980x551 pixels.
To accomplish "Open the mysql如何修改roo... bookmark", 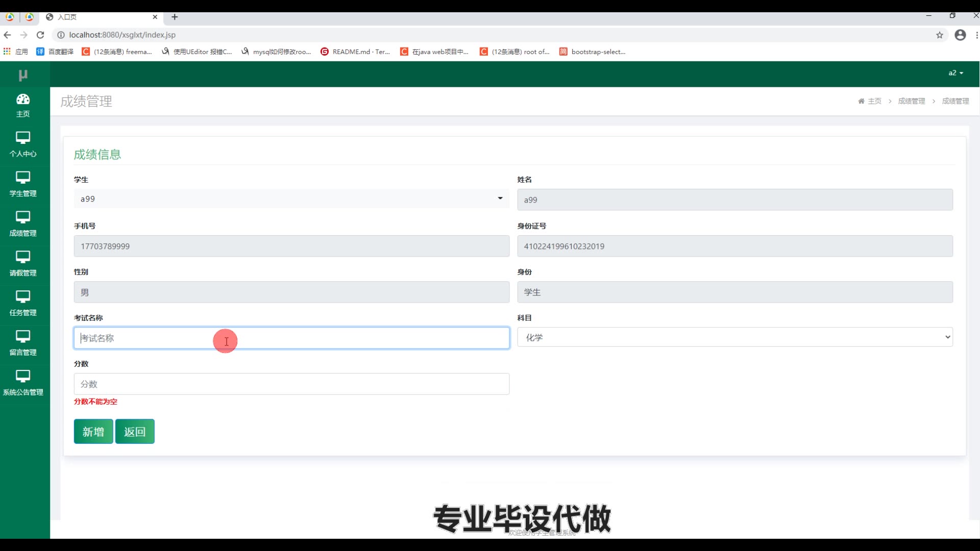I will coord(276,52).
